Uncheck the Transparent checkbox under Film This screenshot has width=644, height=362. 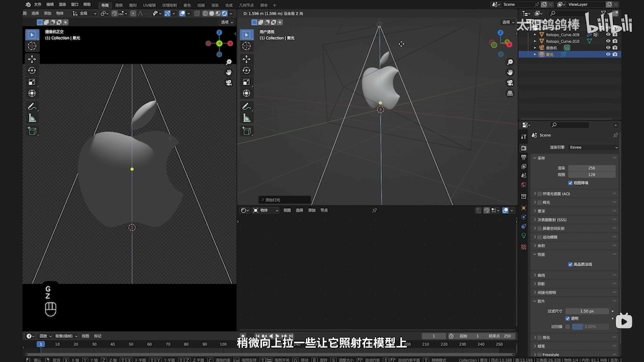click(x=567, y=318)
